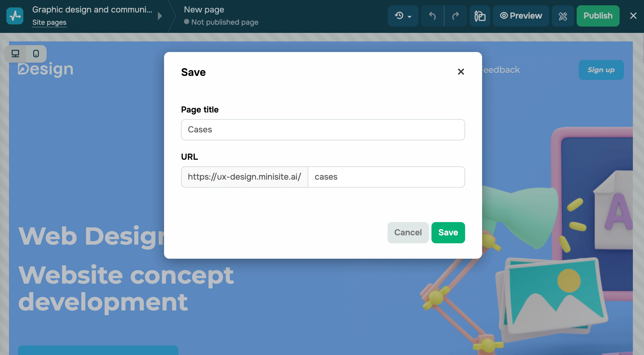This screenshot has width=644, height=355.
Task: Click the Sign up button on page
Action: [x=601, y=70]
